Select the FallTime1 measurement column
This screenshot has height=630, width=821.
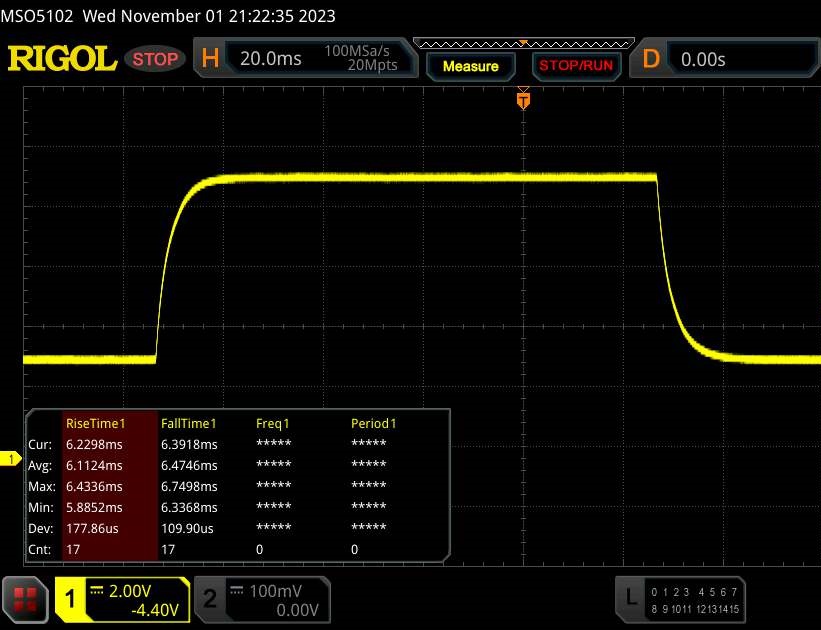(x=189, y=423)
